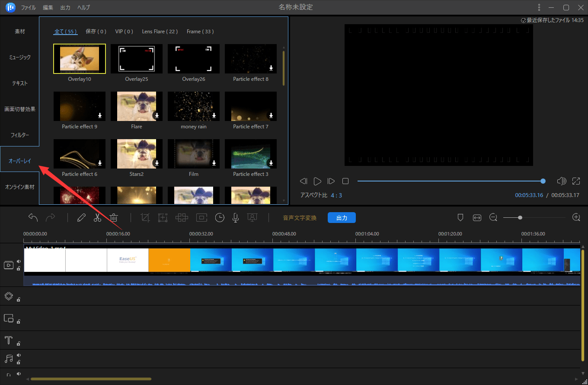Open the three-dot options menu

539,7
